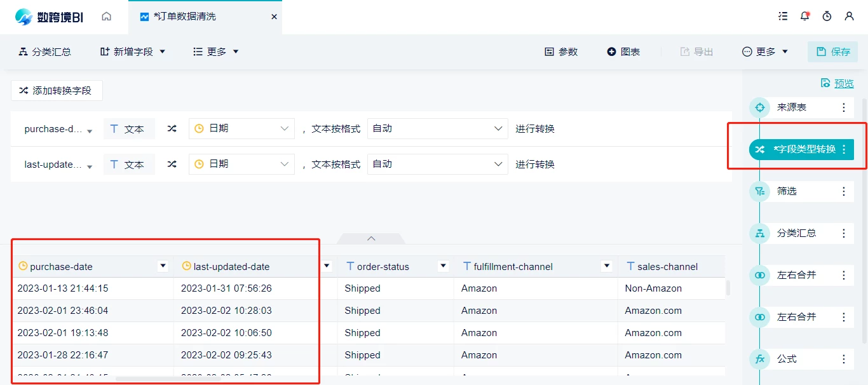Click the sales-channel column header
Image resolution: width=868 pixels, height=385 pixels.
671,267
